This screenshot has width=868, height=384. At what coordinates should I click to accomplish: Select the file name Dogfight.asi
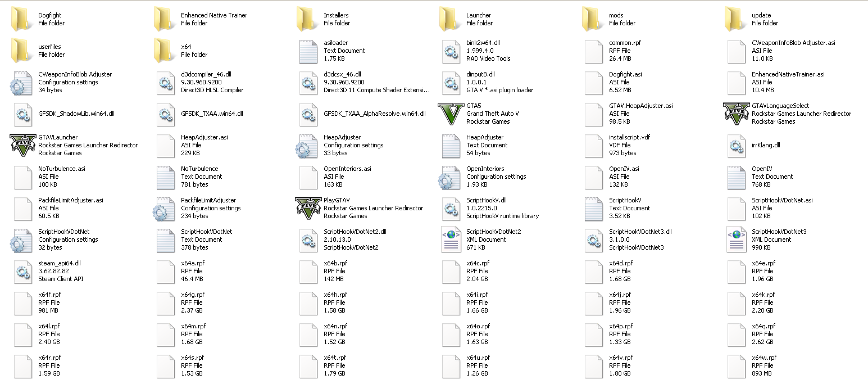click(625, 74)
